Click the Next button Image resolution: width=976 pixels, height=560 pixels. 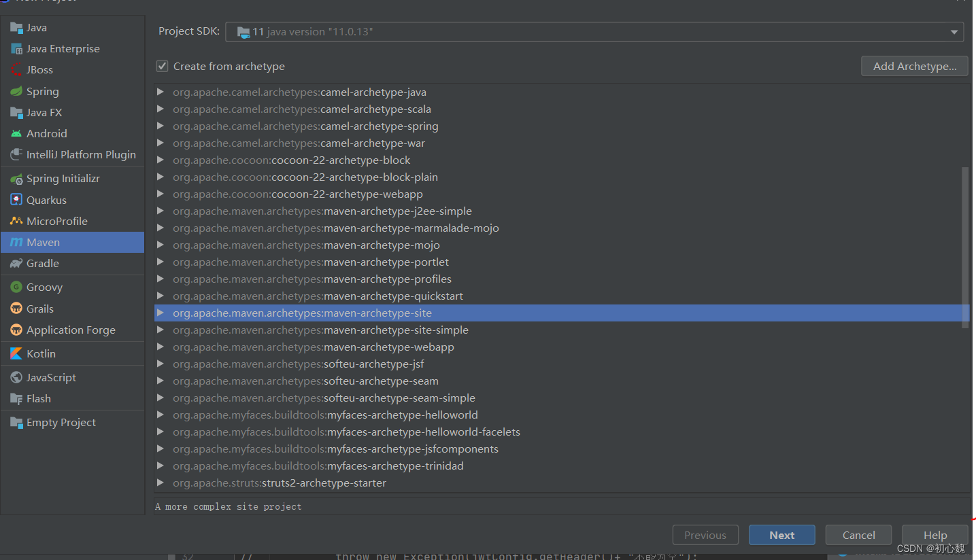click(x=782, y=535)
